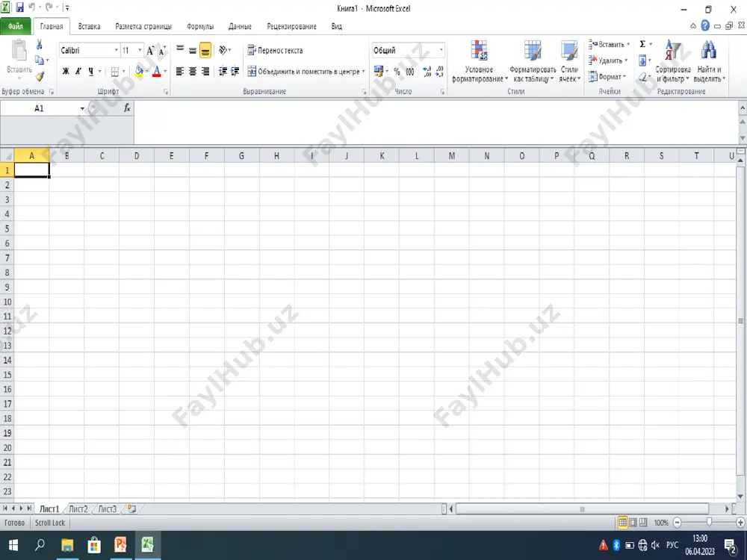Click the insert new sheet icon
The height and width of the screenshot is (560, 747).
coord(132,509)
